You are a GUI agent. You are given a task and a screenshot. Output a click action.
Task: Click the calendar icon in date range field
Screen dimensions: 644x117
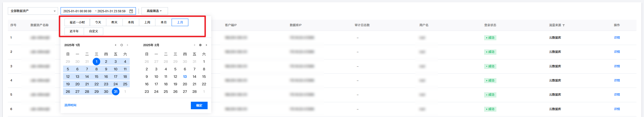point(131,11)
